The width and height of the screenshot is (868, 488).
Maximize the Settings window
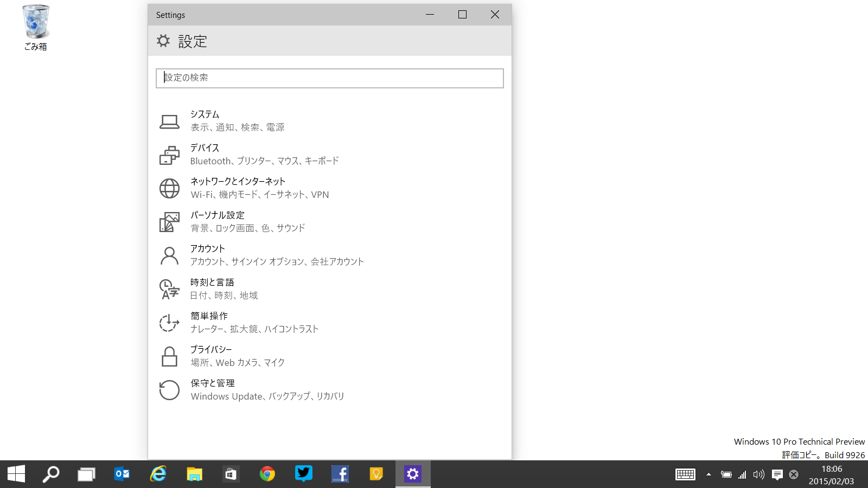(463, 15)
